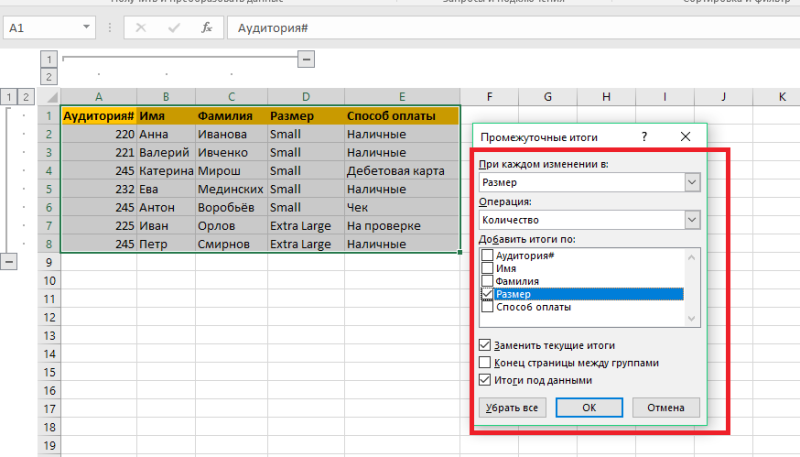The image size is (800, 457).
Task: Collapse row outline group with minus button
Action: click(9, 262)
